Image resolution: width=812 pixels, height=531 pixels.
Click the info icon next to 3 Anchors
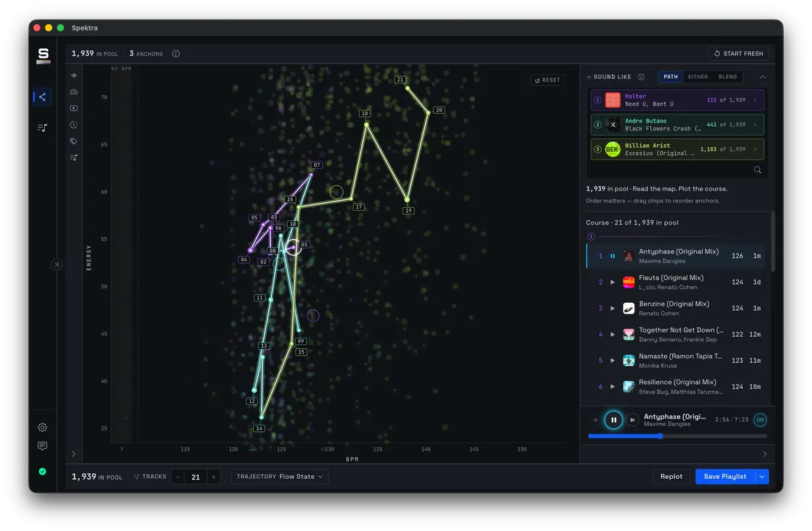point(176,54)
